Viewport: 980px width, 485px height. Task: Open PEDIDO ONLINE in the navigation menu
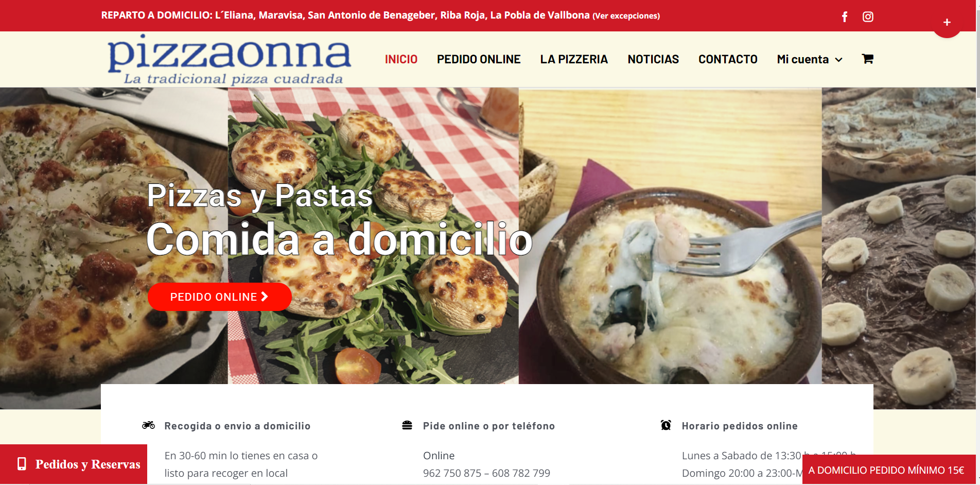point(479,59)
